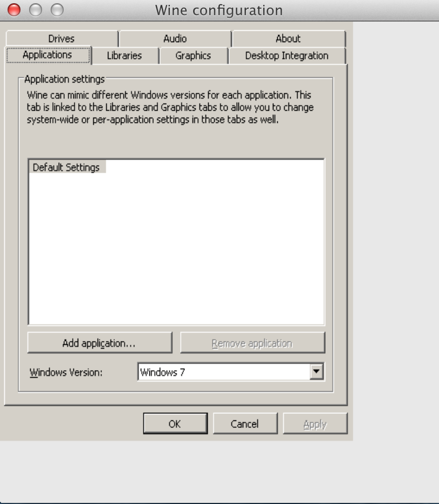
Task: Click Cancel to discard changes
Action: point(245,424)
